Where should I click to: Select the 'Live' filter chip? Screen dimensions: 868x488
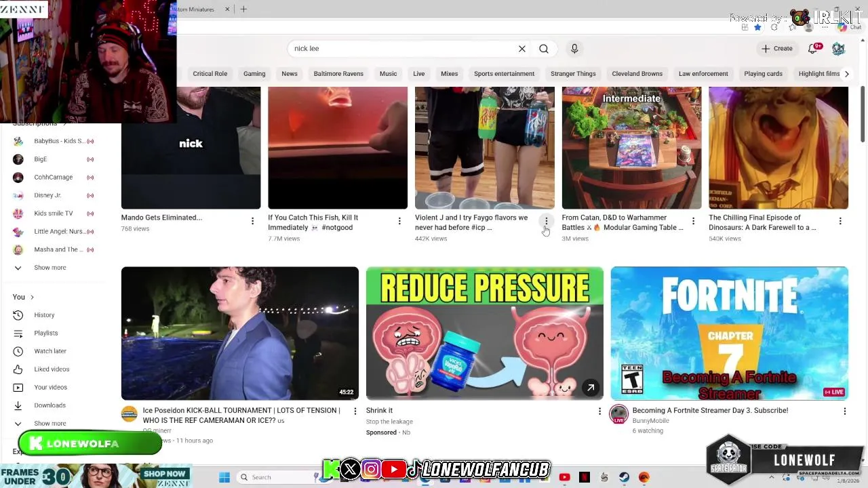click(x=419, y=74)
